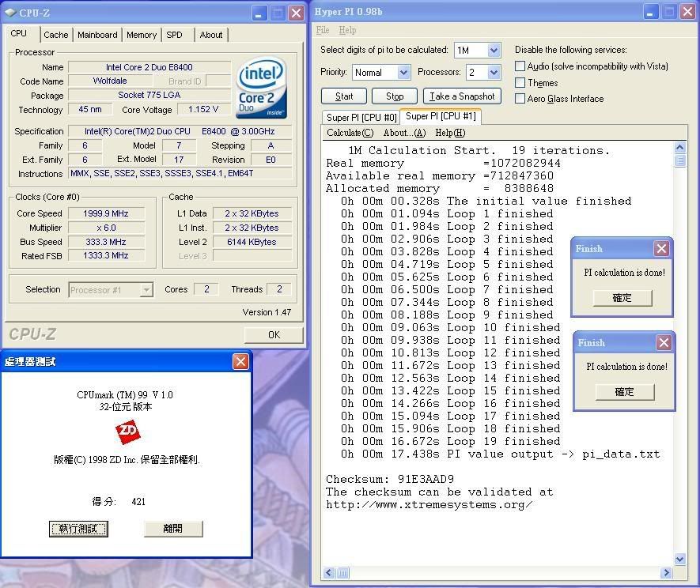Close the Hyper PI window
The width and height of the screenshot is (700, 588).
coord(687,12)
